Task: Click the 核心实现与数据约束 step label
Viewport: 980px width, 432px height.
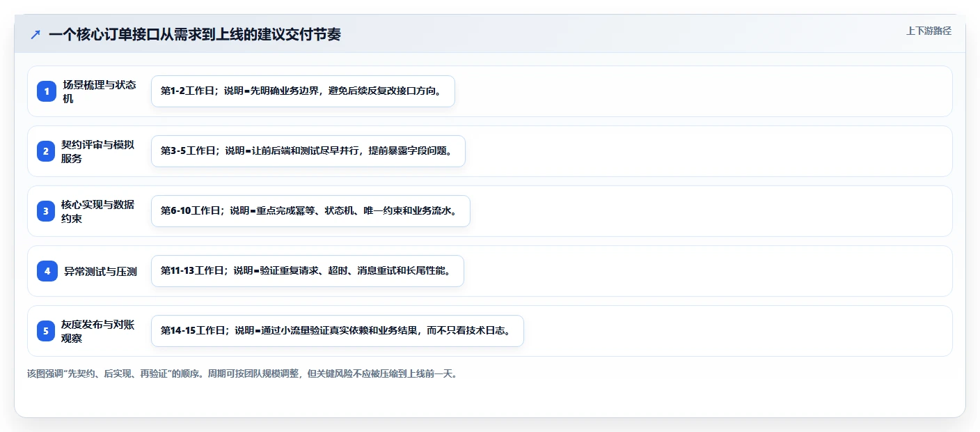Action: (98, 211)
